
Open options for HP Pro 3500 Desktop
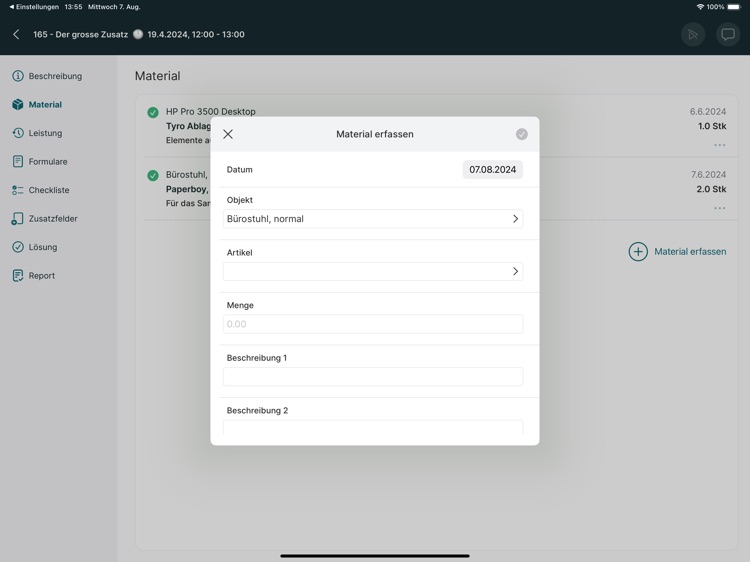719,145
